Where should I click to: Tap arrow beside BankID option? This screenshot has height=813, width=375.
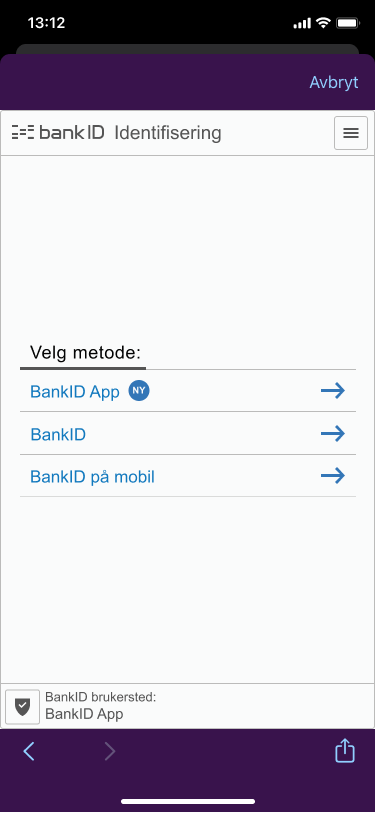332,433
